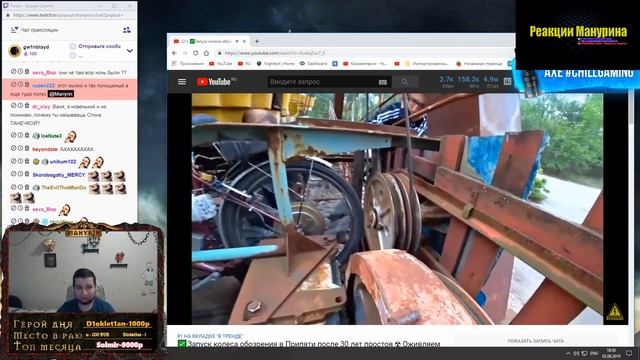Click the YouTube address bar URL
Screen dimensions: 640x360
[x=275, y=53]
